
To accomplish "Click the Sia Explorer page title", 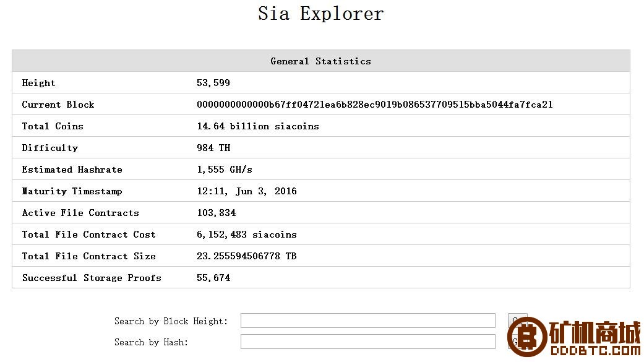I will pyautogui.click(x=321, y=14).
